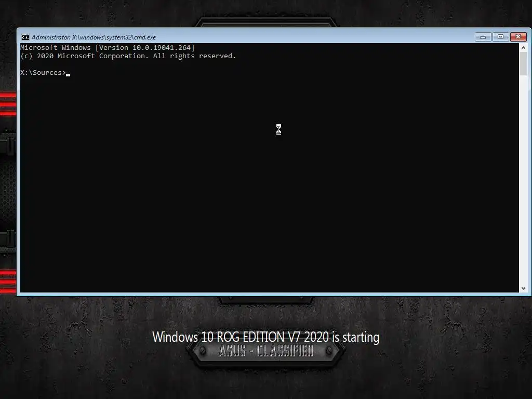Click 'Windows 10 ROG EDITION V7 2020 is starting' text
The image size is (532, 399).
(x=265, y=337)
